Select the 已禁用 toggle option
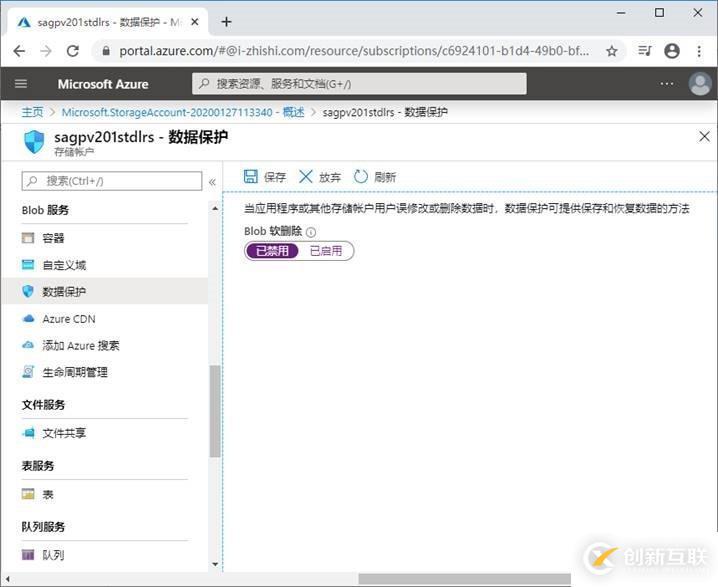Image resolution: width=718 pixels, height=587 pixels. (272, 251)
